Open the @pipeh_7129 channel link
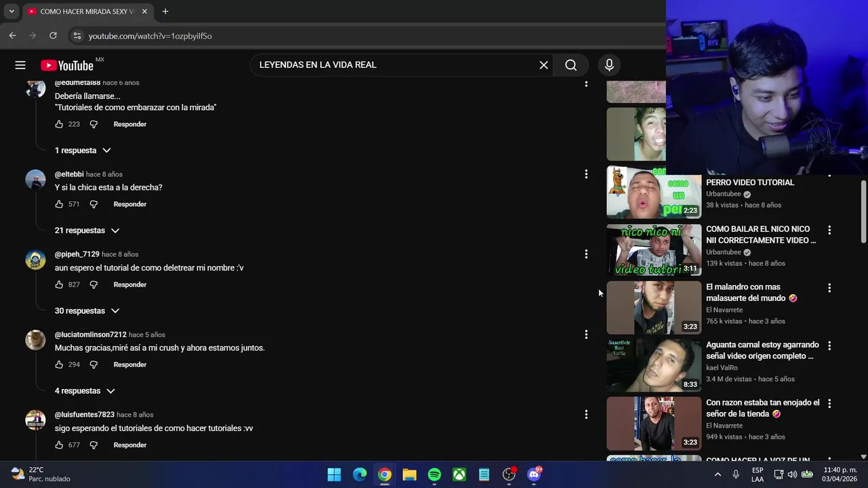Image resolution: width=868 pixels, height=488 pixels. point(77,254)
